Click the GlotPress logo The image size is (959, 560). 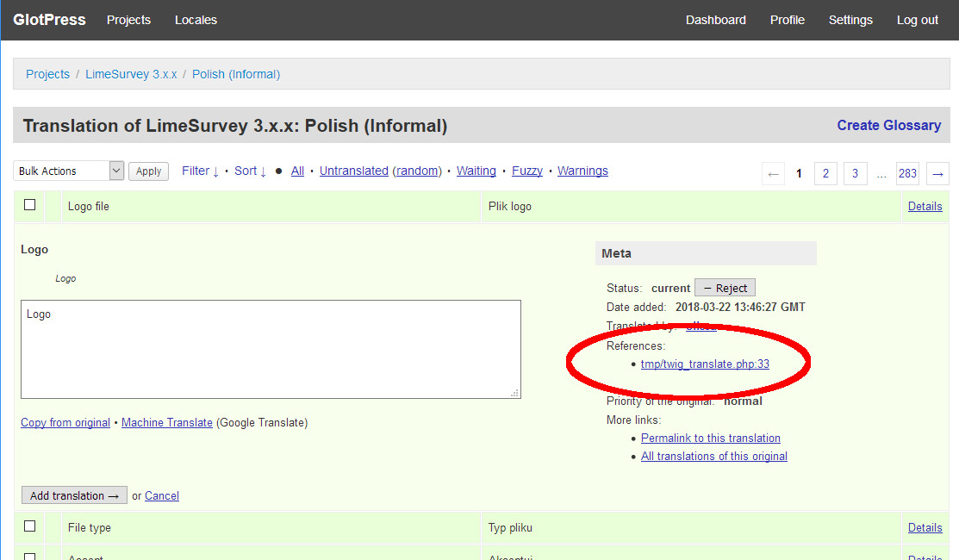pos(49,20)
